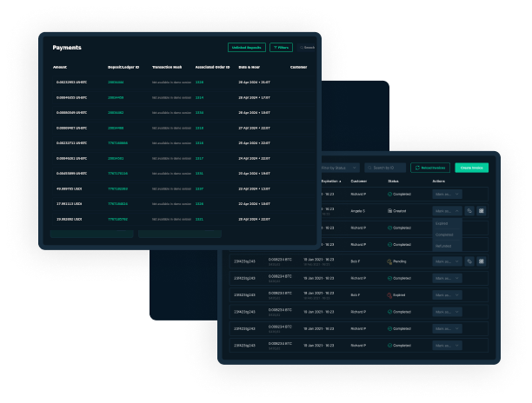Open associated order ID 2321
The width and height of the screenshot is (532, 403).
pos(200,219)
